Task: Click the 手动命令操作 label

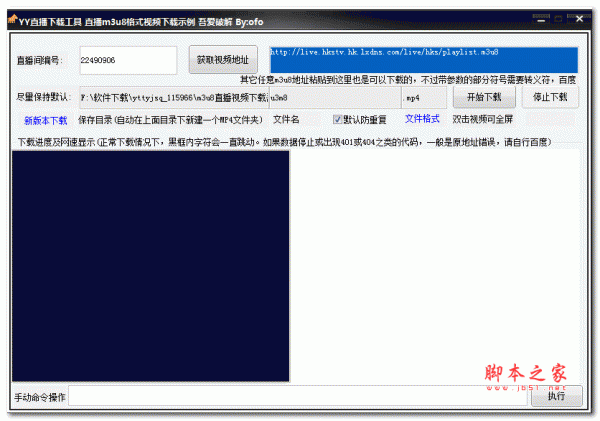Action: (x=40, y=397)
